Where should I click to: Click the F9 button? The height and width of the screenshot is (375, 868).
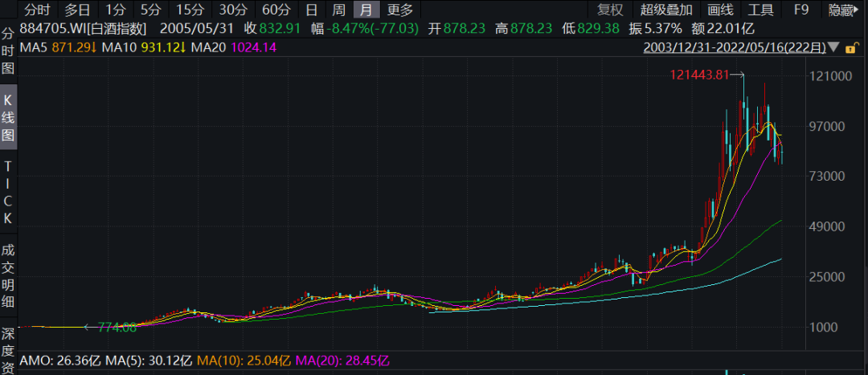[801, 10]
